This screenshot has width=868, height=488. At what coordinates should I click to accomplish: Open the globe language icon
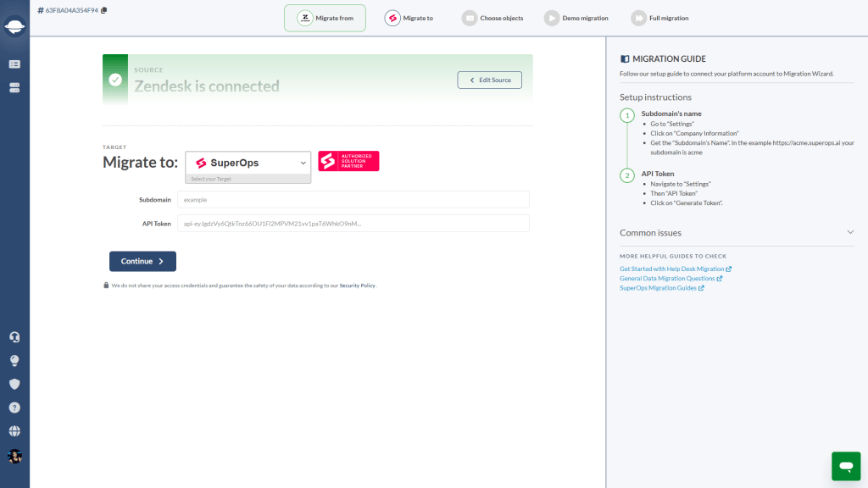tap(14, 431)
